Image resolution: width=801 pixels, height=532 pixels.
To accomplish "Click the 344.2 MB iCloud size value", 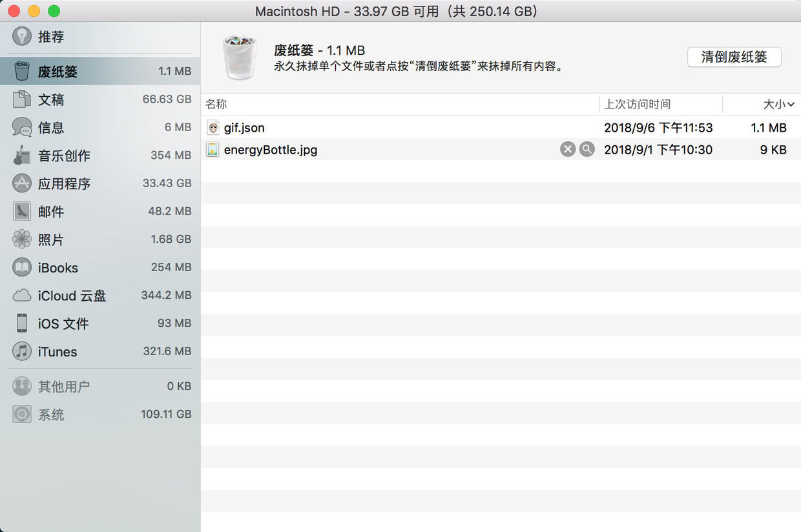I will (x=166, y=296).
